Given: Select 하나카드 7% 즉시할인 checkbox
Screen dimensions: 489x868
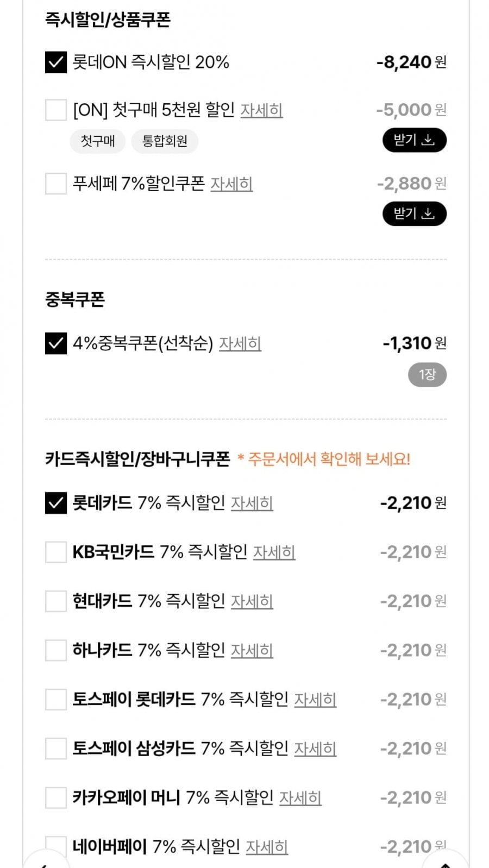Looking at the screenshot, I should click(55, 650).
